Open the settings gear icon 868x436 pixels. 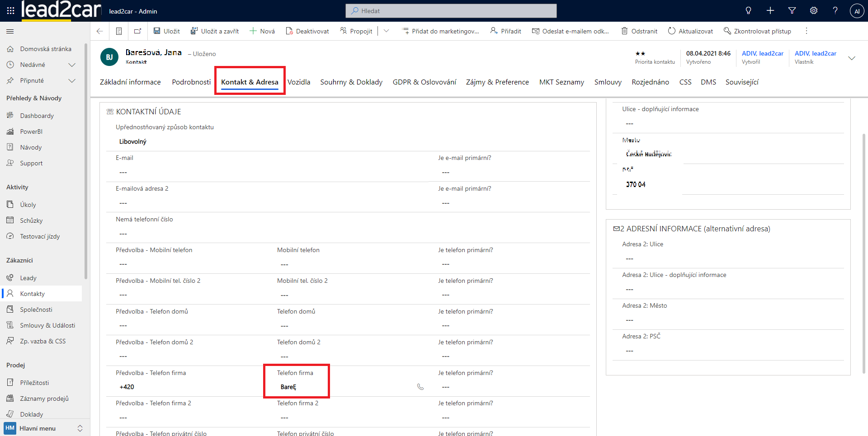(x=813, y=11)
